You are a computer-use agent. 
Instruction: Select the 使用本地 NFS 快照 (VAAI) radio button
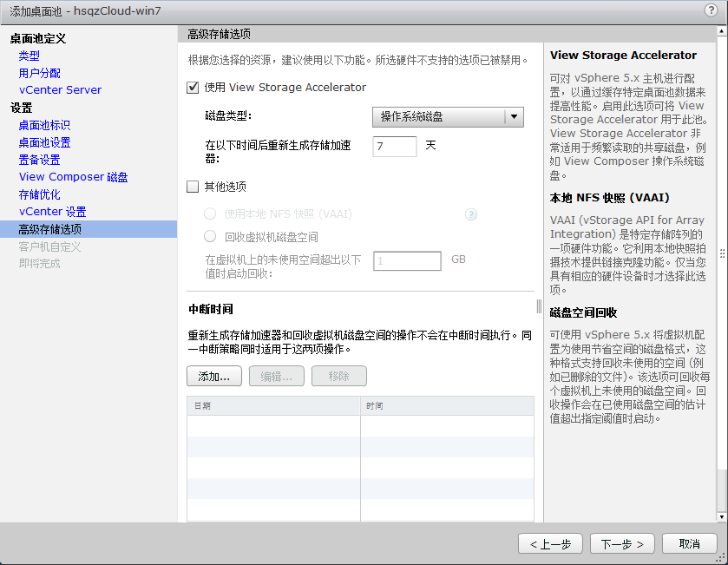click(x=210, y=214)
